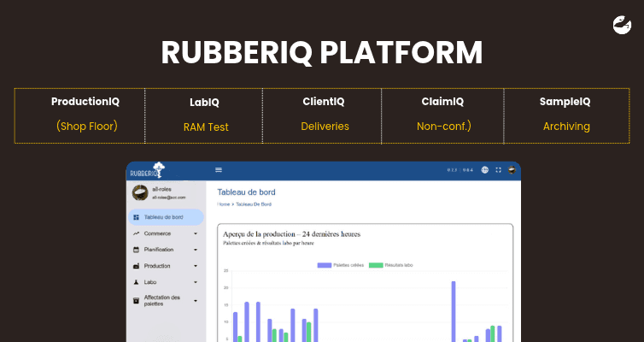Open the Production menu label
Screen dimensions: 644x342
coord(157,266)
